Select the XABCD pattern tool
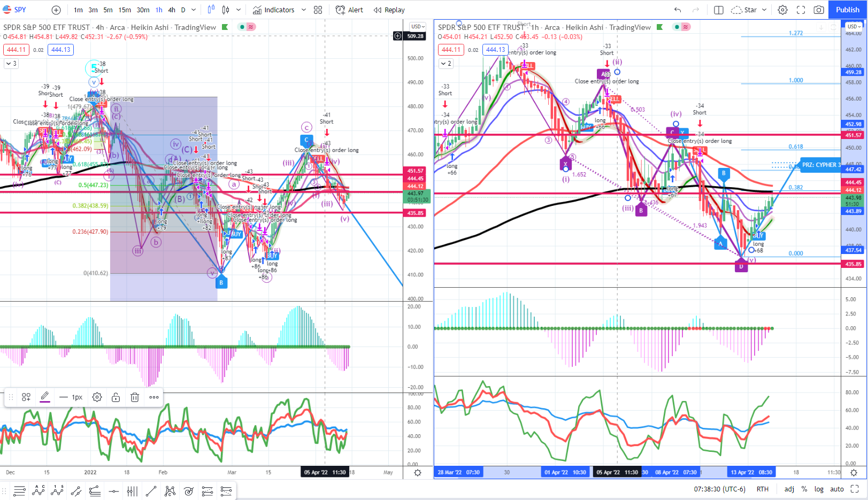 (170, 490)
